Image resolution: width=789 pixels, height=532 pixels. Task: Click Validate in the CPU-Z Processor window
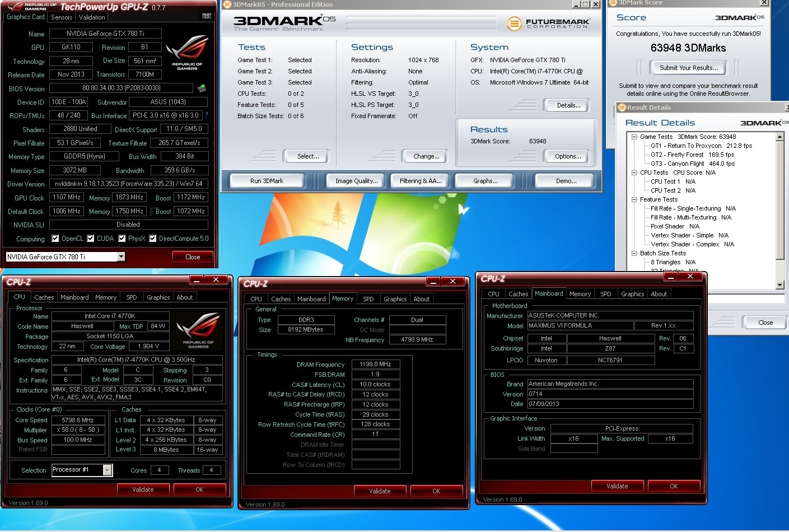143,489
